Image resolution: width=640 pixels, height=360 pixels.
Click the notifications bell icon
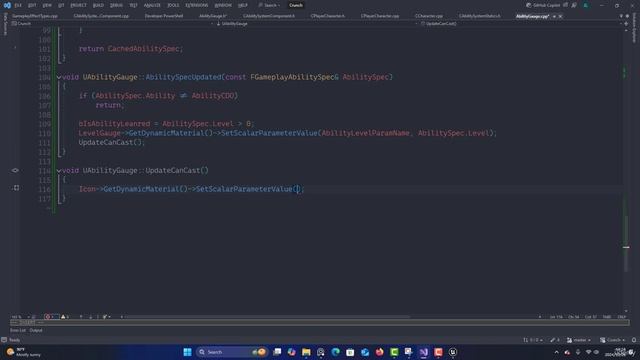tap(634, 340)
